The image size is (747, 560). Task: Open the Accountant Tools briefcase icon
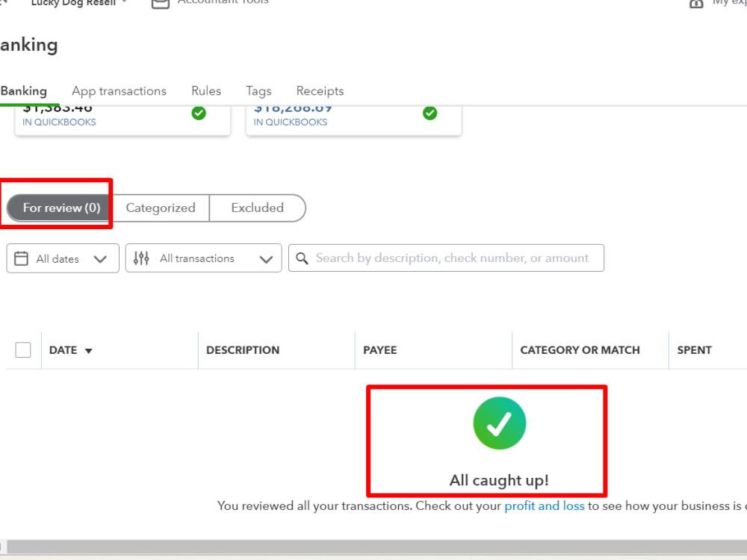(x=161, y=3)
